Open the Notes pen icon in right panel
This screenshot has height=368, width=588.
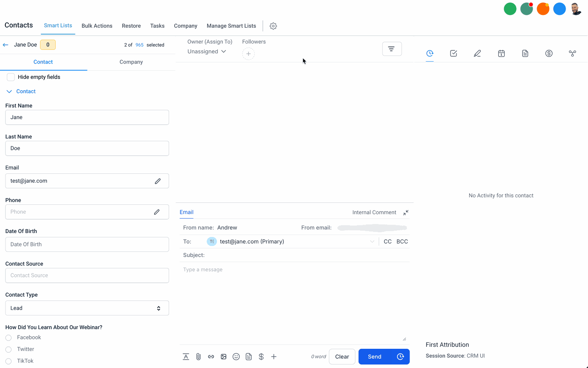pyautogui.click(x=477, y=53)
